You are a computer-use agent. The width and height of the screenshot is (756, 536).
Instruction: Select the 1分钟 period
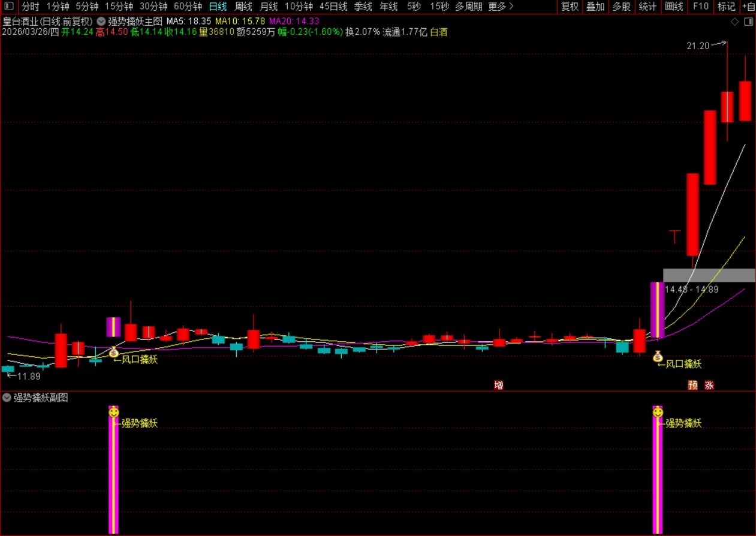click(x=58, y=7)
